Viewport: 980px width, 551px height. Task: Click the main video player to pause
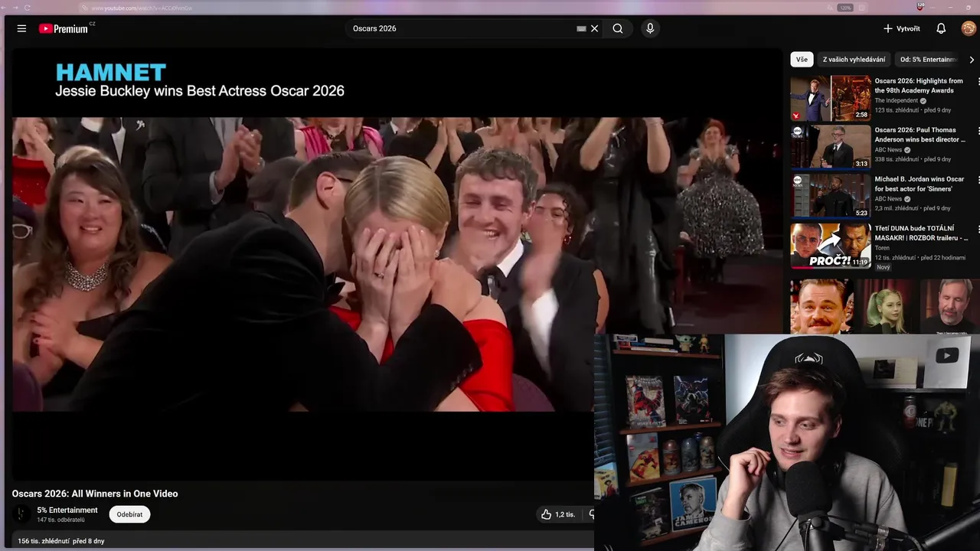click(397, 264)
